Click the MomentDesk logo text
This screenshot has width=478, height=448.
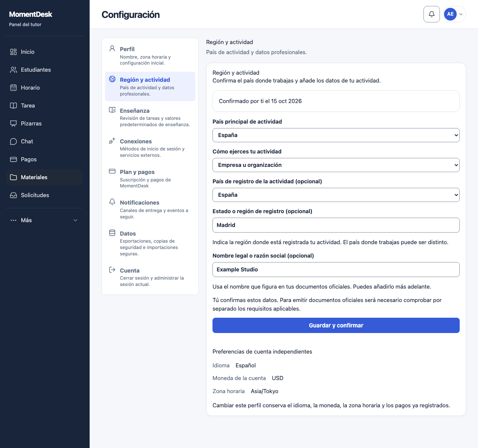(x=31, y=14)
